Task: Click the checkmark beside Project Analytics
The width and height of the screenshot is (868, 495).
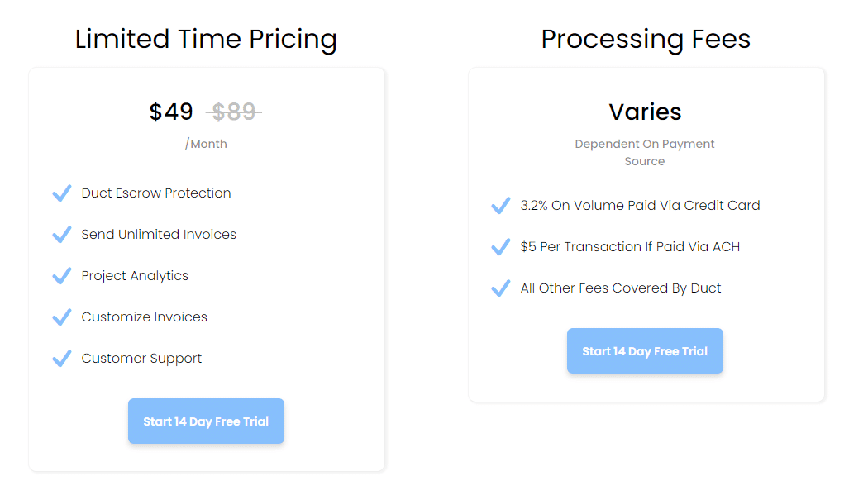Action: tap(61, 275)
